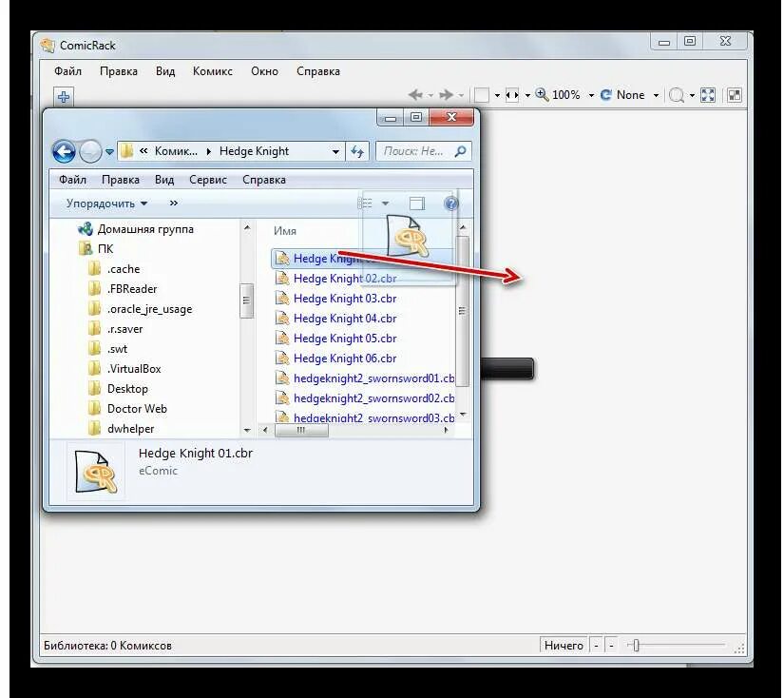Open ComicRack Правка menu

click(119, 71)
